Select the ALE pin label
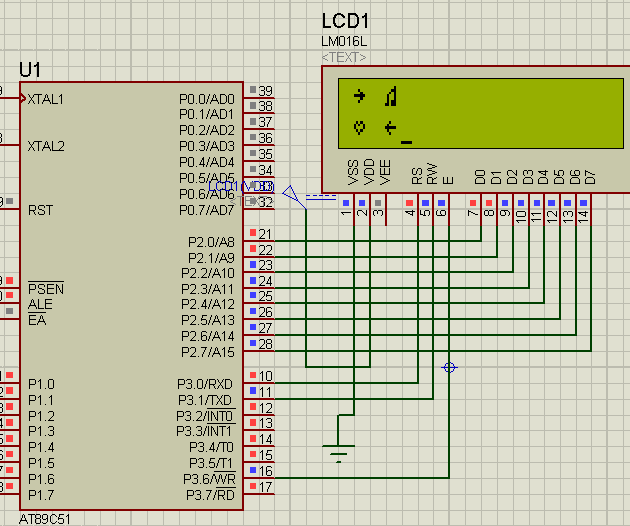Image resolution: width=630 pixels, height=526 pixels. [x=40, y=304]
